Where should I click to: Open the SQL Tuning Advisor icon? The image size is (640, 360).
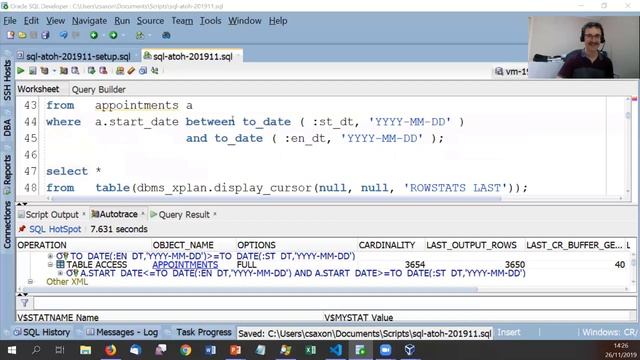75,71
